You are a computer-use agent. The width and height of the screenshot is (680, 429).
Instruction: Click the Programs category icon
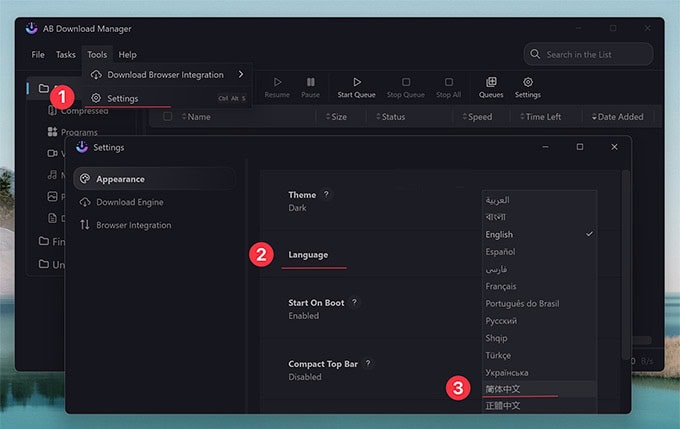pos(52,131)
